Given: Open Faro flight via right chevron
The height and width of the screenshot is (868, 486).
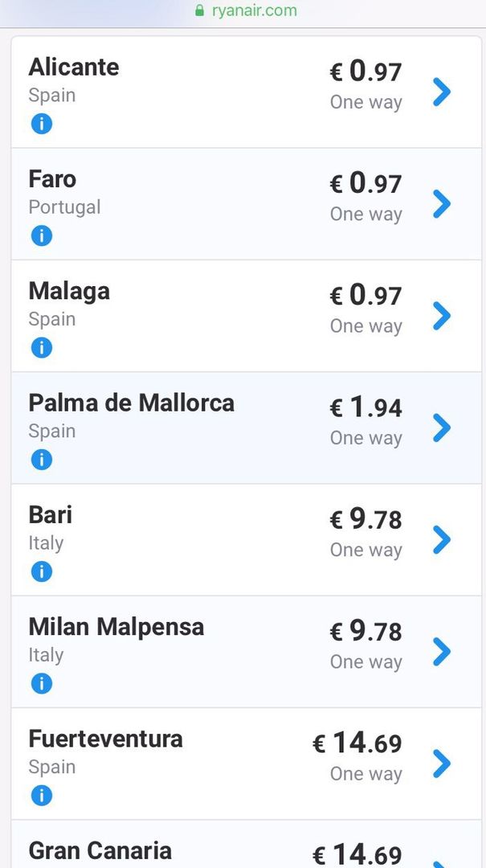Looking at the screenshot, I should pos(442,203).
